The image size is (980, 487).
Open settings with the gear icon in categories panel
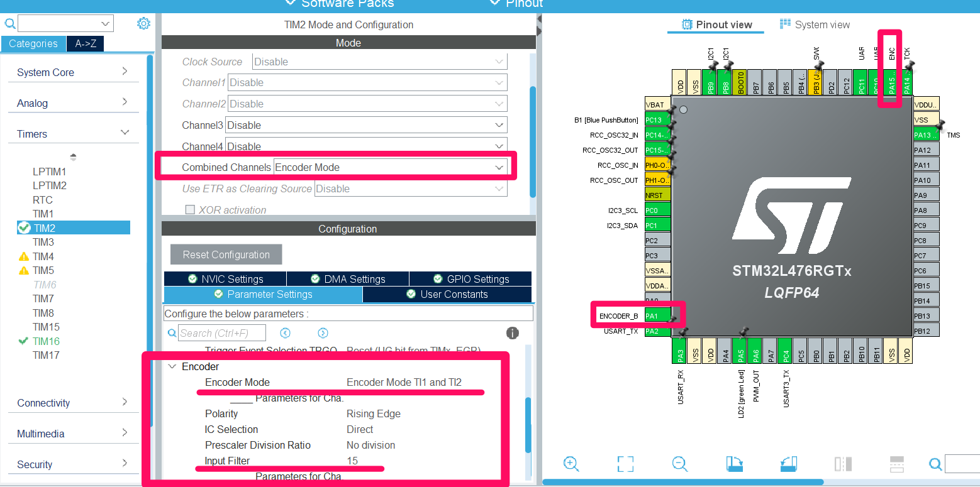tap(144, 24)
